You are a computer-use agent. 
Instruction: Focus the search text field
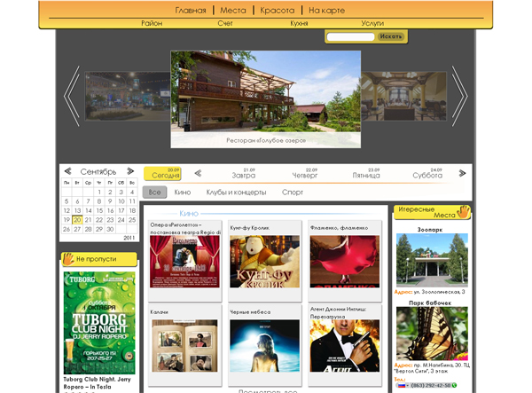(350, 36)
